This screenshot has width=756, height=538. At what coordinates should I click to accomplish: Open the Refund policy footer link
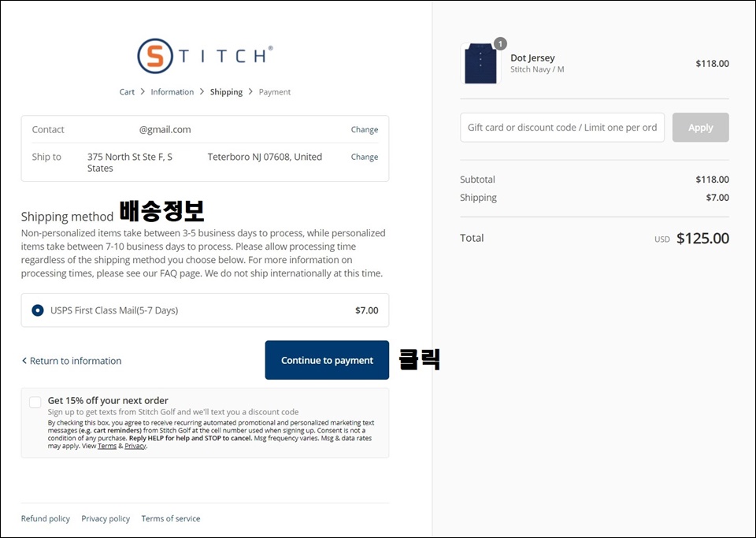click(46, 519)
